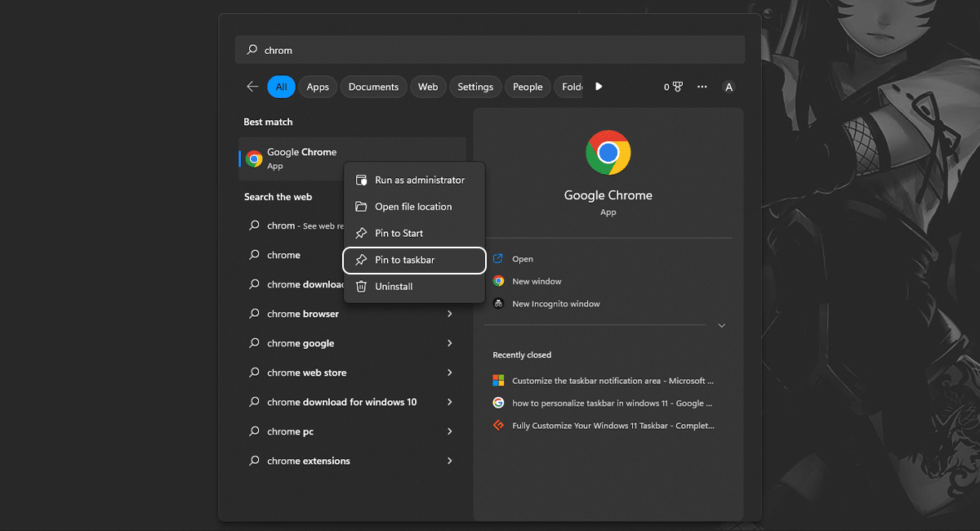The height and width of the screenshot is (531, 980).
Task: Expand the preview actions list chevron
Action: [x=721, y=325]
